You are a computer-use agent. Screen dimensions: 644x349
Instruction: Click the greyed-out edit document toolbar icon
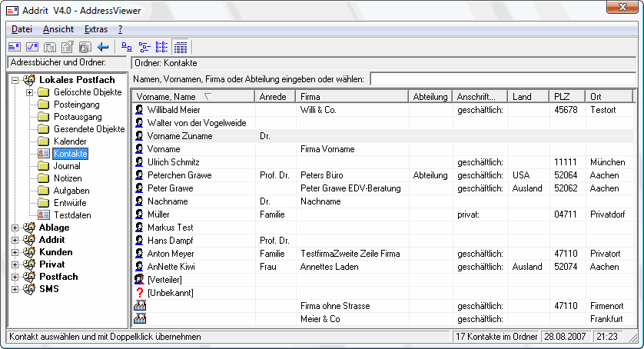68,47
